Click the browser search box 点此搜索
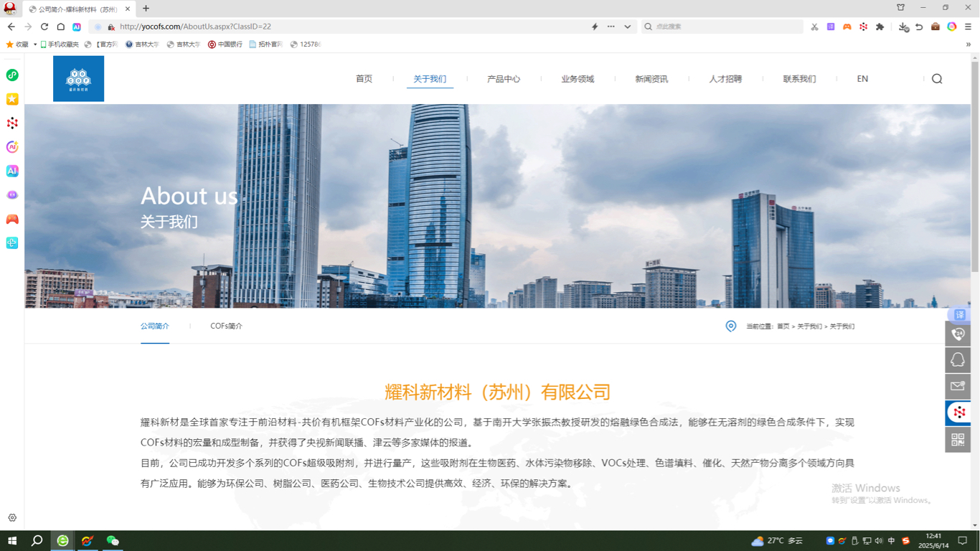The image size is (980, 551). tap(722, 27)
